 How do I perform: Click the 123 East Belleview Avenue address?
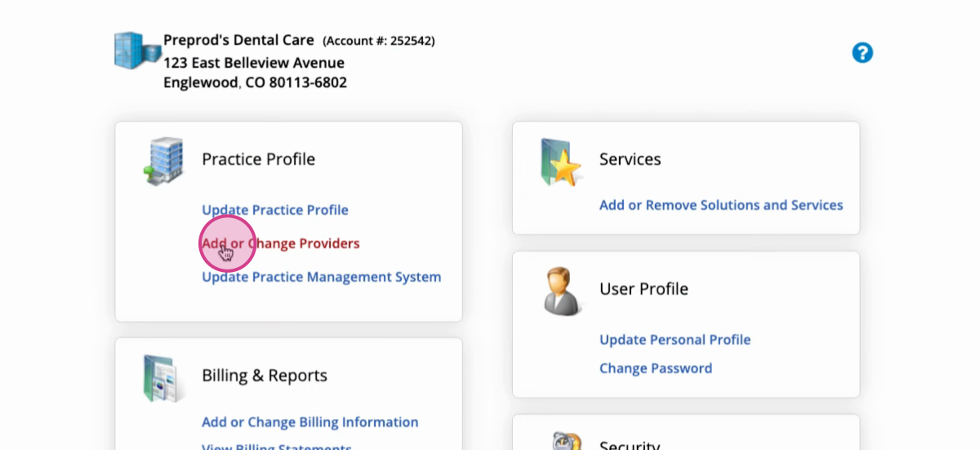[254, 63]
